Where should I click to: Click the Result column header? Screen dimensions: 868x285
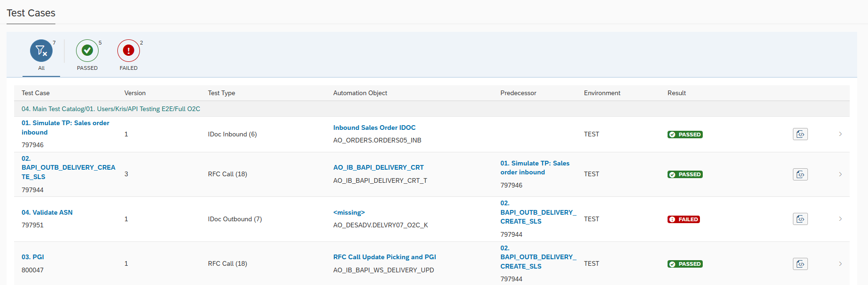click(676, 93)
